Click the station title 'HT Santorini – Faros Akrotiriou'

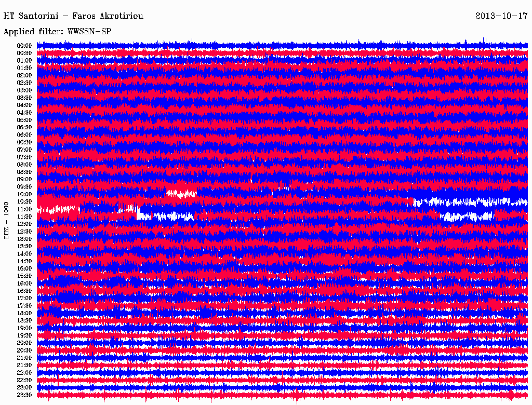click(x=73, y=16)
